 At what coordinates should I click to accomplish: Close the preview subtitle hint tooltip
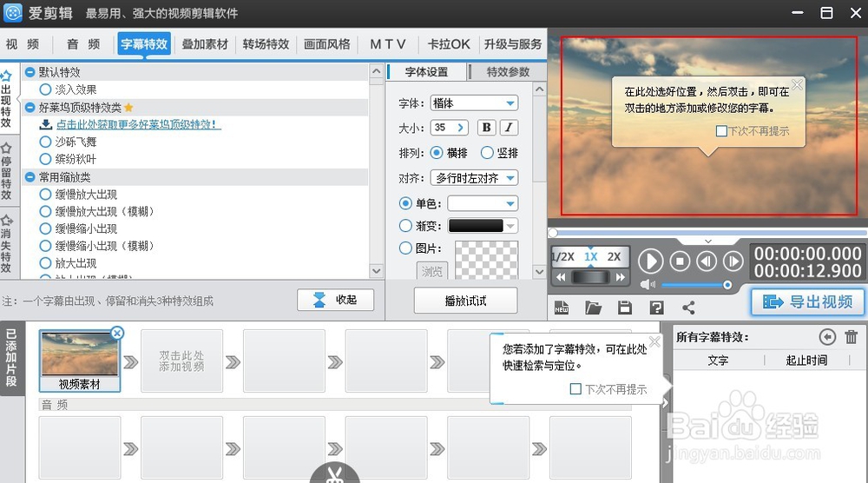pos(797,84)
